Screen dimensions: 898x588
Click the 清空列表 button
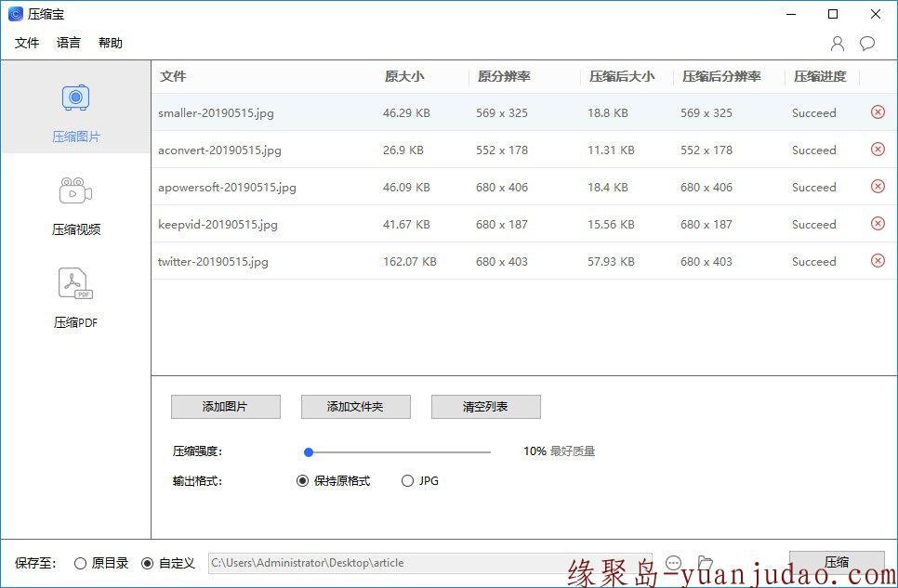[x=485, y=407]
